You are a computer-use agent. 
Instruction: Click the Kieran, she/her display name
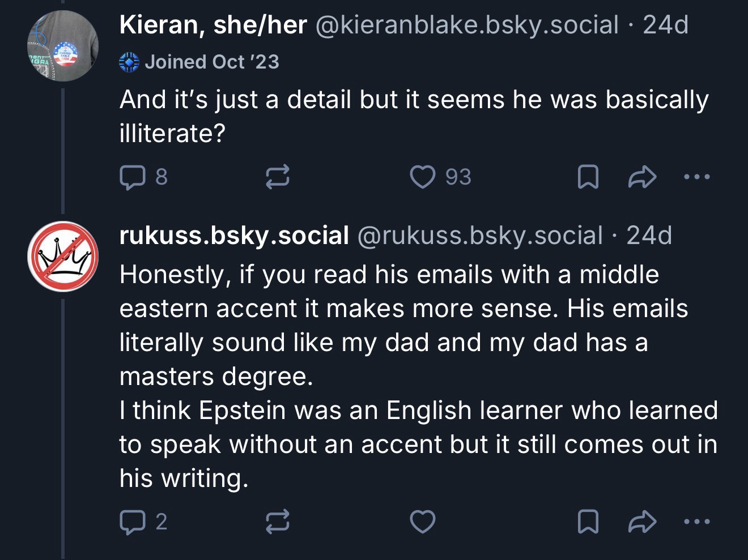213,25
